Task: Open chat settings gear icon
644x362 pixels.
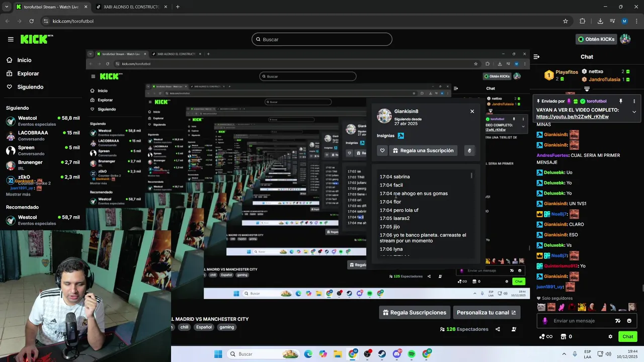Action: pyautogui.click(x=610, y=336)
